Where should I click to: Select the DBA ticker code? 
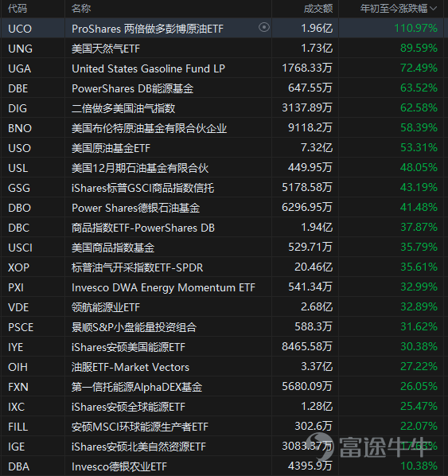(18, 466)
